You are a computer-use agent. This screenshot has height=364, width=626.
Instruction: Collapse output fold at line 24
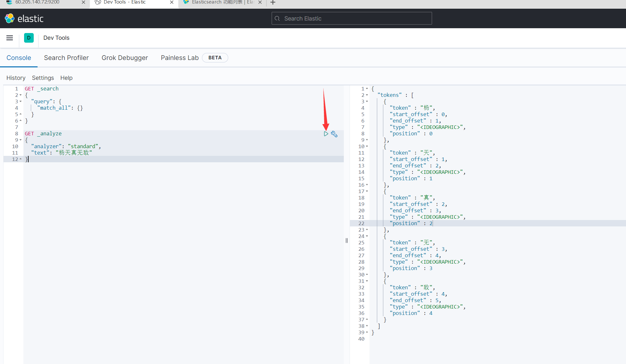[x=367, y=236]
